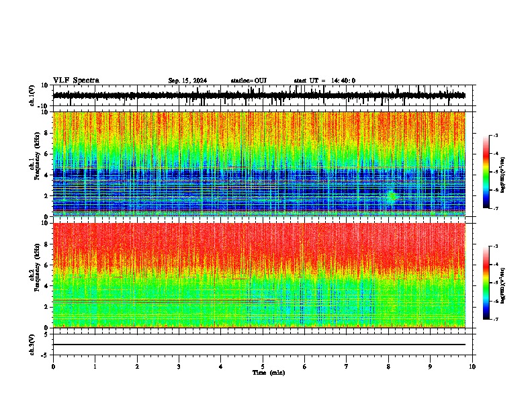Click the '5' tick on ch.3(V) axis
The width and height of the screenshot is (532, 411).
pyautogui.click(x=46, y=334)
